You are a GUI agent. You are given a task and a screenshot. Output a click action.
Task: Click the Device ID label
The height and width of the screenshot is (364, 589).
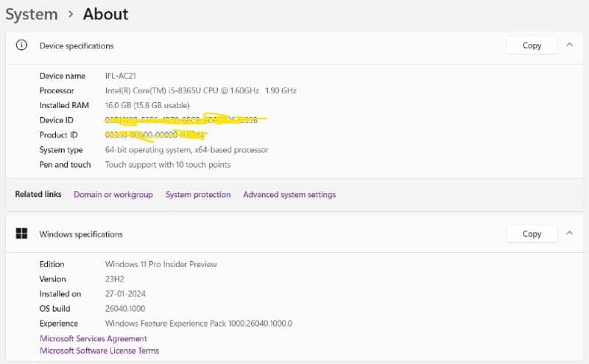(57, 120)
